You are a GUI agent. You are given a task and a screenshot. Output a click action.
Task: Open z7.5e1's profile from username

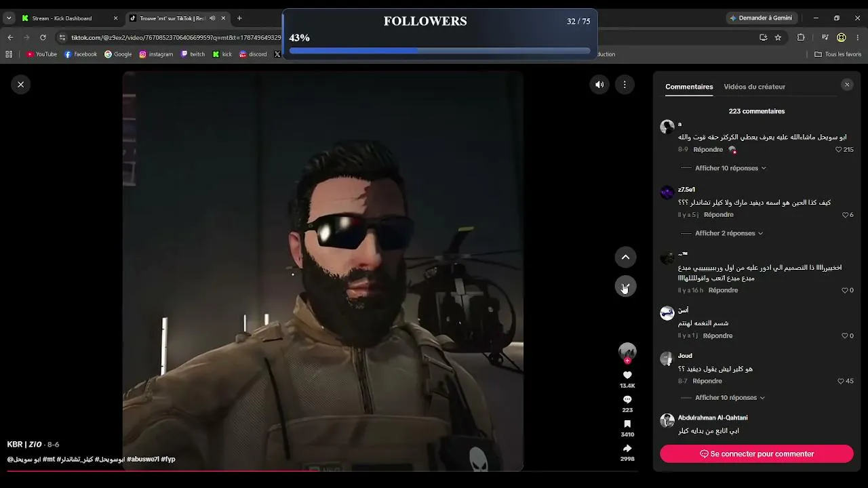(686, 190)
